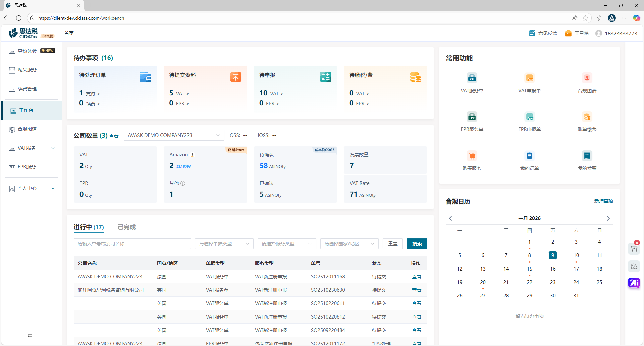
Task: Click the 新增事项 link in calendar
Action: 603,201
